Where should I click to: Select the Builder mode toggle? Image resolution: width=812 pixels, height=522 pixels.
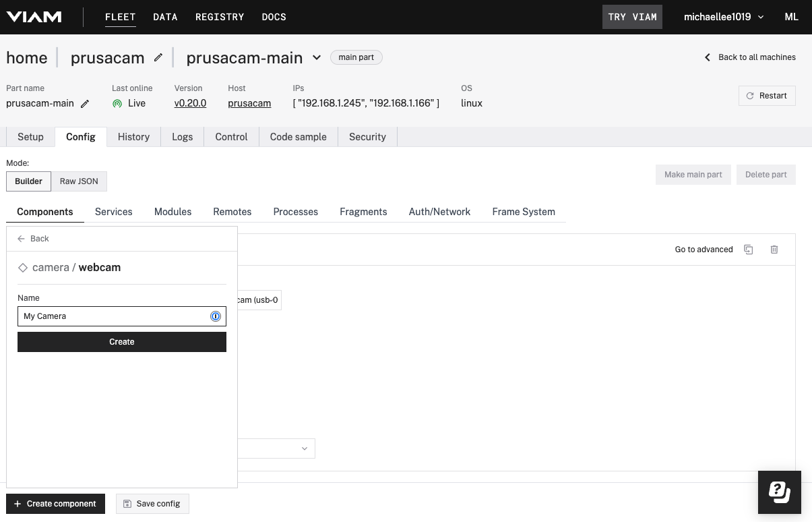(x=28, y=181)
